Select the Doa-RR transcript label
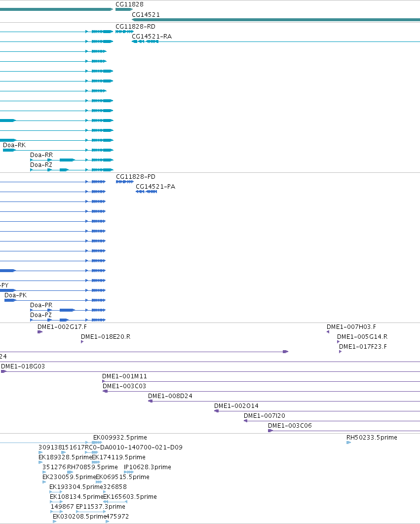The width and height of the screenshot is (420, 524). [x=41, y=155]
